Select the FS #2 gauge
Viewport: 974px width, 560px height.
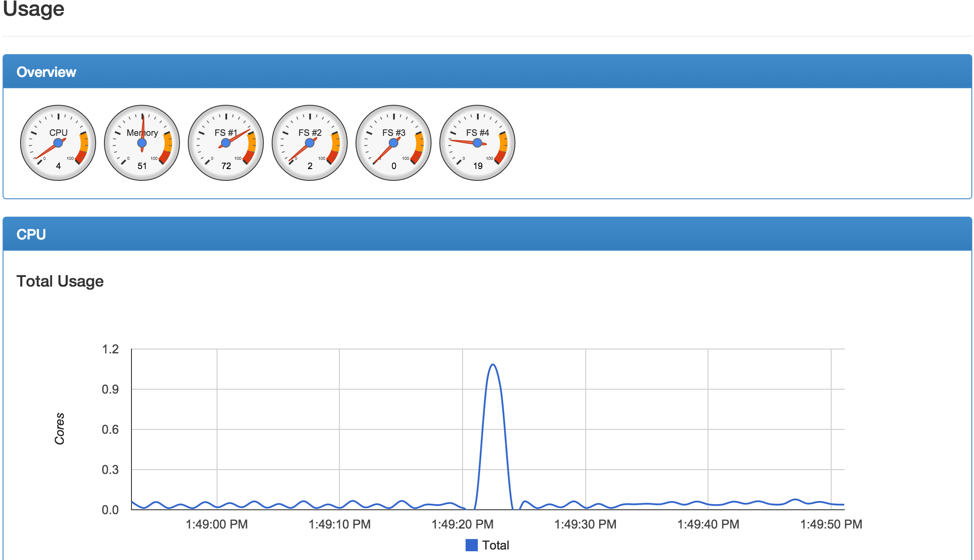click(309, 142)
